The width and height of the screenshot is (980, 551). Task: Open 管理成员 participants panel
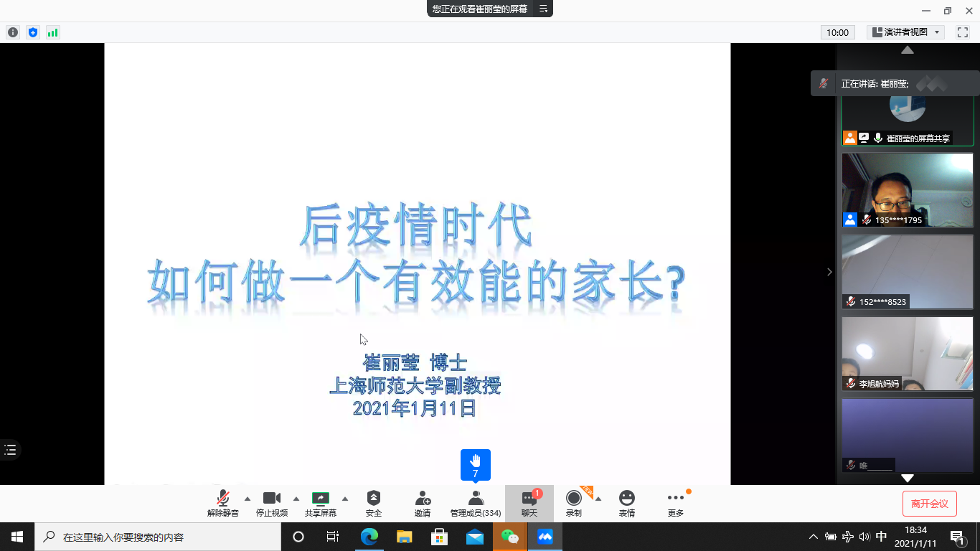click(476, 503)
